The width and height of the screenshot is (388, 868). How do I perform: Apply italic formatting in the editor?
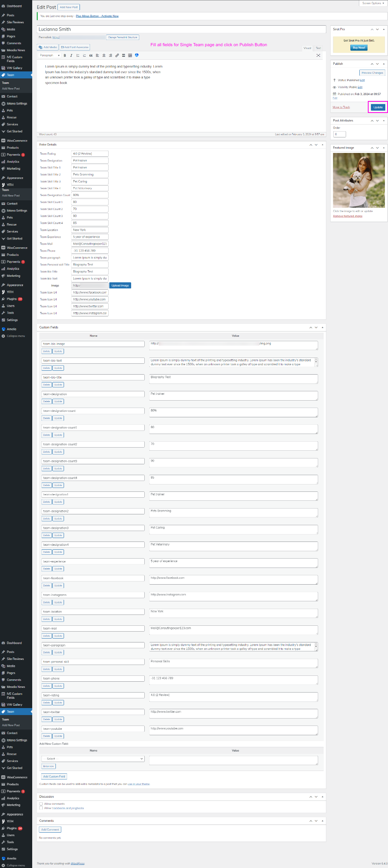[71, 56]
